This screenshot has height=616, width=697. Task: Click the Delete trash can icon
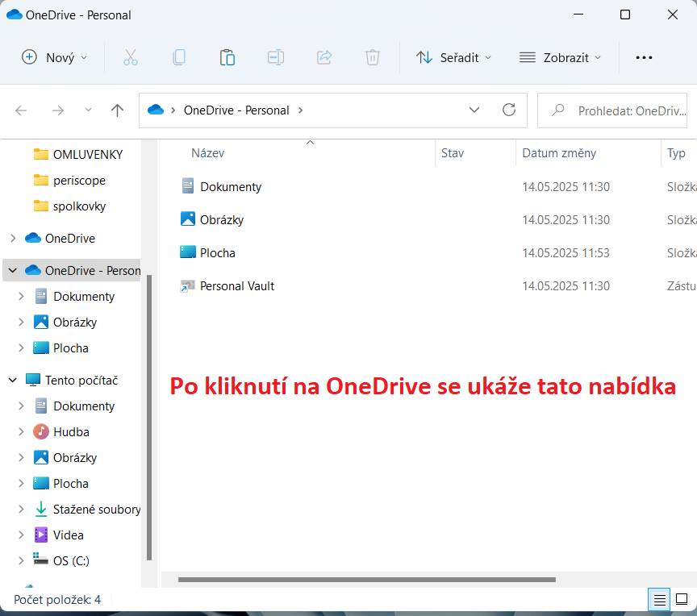(x=373, y=57)
